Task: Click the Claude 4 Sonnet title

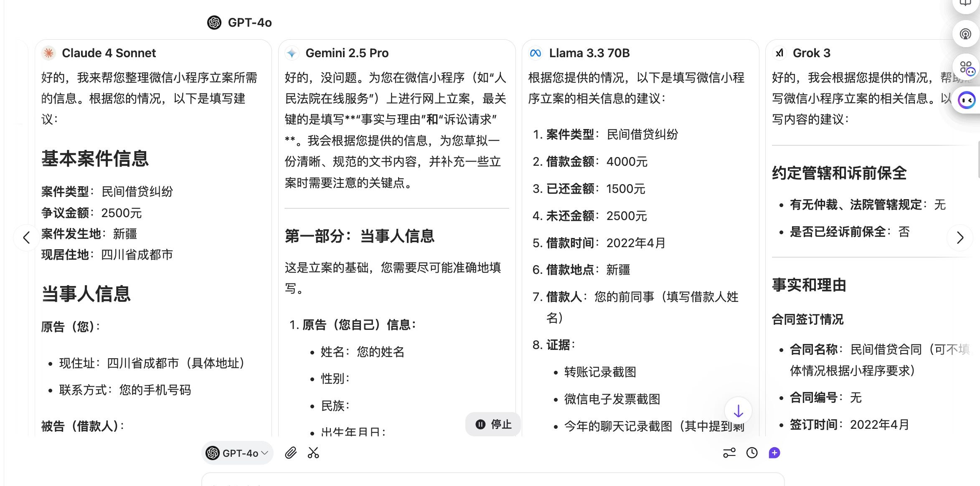Action: tap(109, 53)
